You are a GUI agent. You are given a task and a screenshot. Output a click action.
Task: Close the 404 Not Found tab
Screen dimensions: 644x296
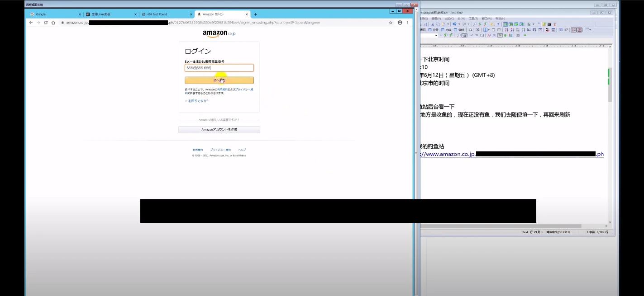coord(191,14)
